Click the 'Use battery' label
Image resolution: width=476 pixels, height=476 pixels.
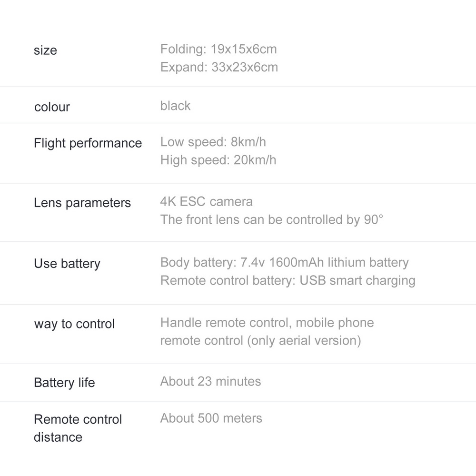(x=67, y=264)
